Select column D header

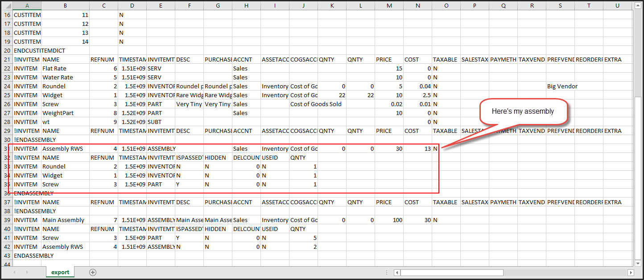pos(132,5)
